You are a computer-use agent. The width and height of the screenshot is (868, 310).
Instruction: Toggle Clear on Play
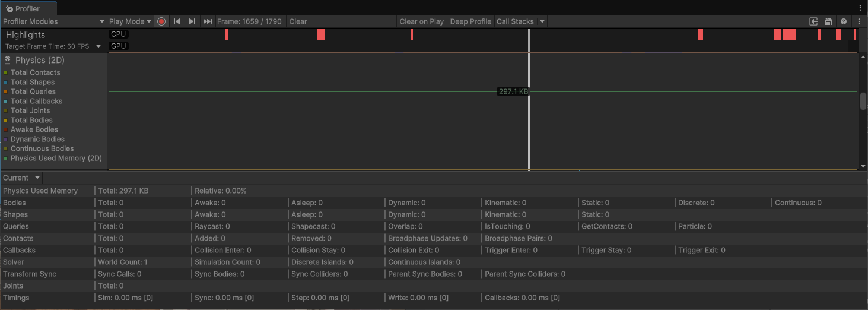[421, 21]
